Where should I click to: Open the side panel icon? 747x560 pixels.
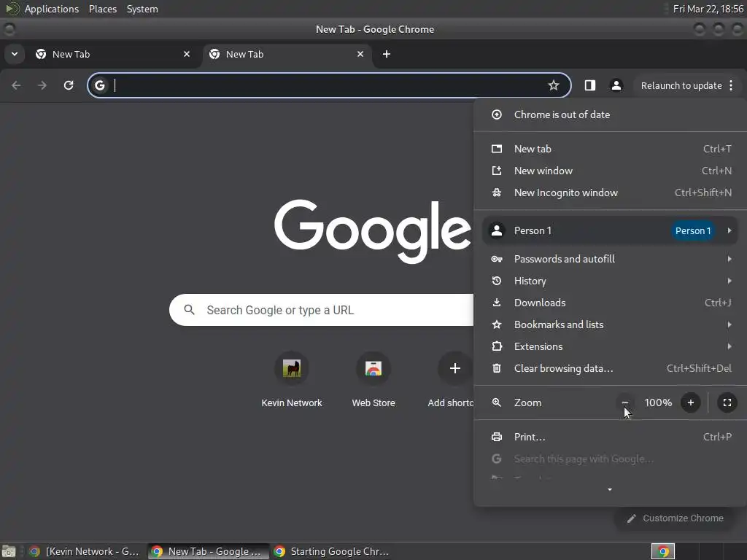click(x=589, y=85)
